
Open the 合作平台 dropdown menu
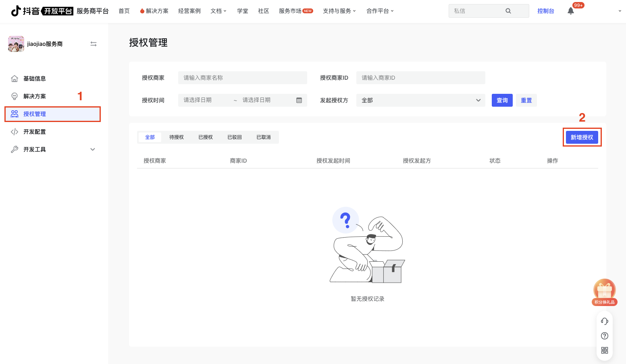[x=380, y=11]
